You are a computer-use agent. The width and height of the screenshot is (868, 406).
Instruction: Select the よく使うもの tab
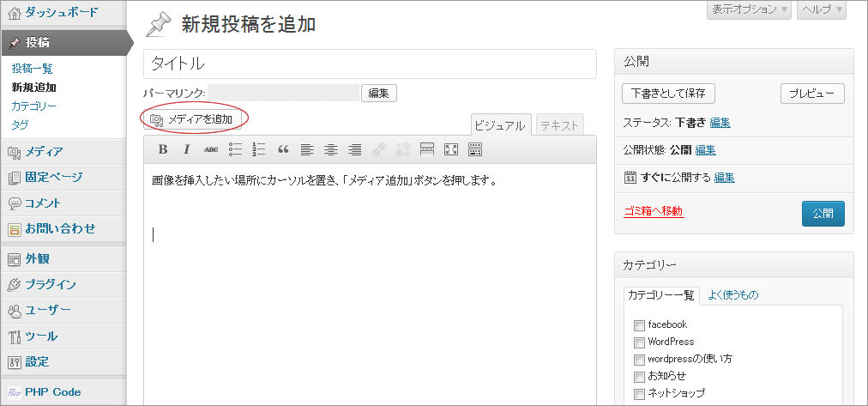(733, 295)
